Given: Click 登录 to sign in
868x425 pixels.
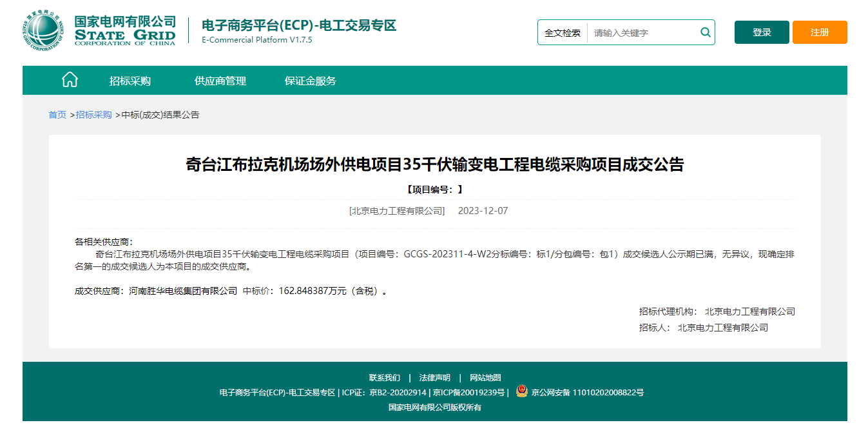Looking at the screenshot, I should [x=761, y=32].
